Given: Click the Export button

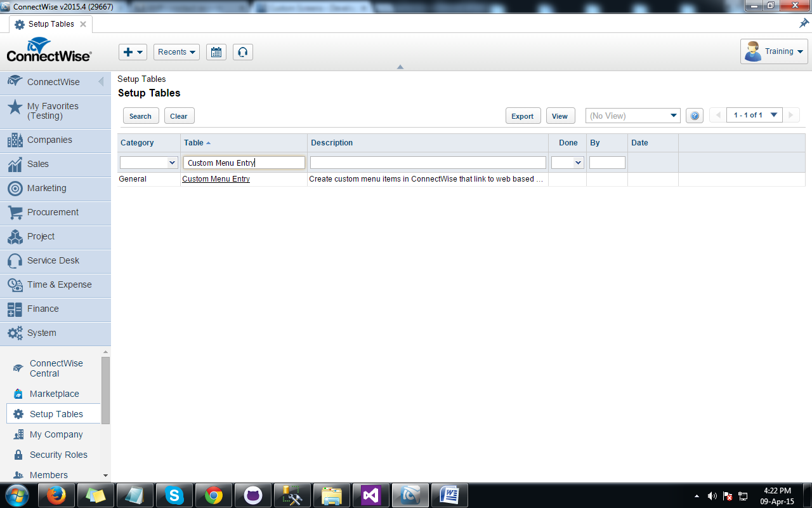Looking at the screenshot, I should 523,116.
